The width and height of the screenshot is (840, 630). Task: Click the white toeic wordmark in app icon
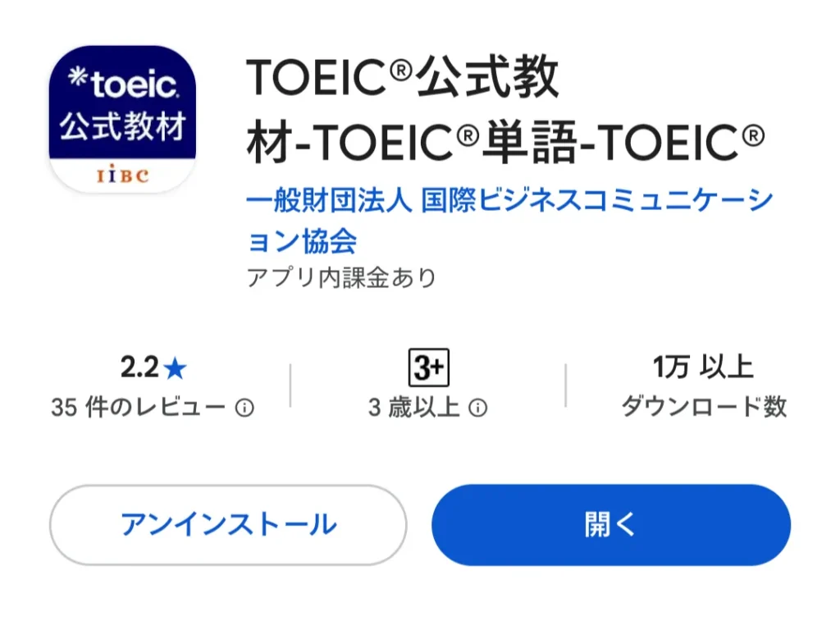(123, 84)
